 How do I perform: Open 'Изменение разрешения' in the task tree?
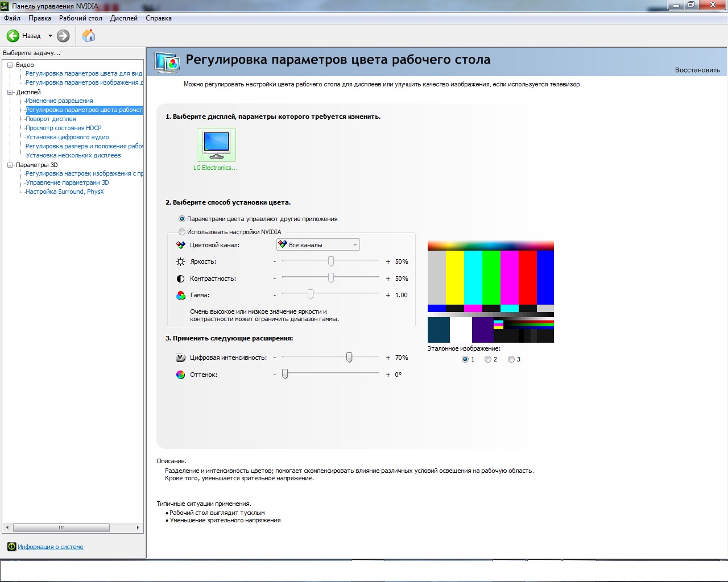[x=59, y=101]
